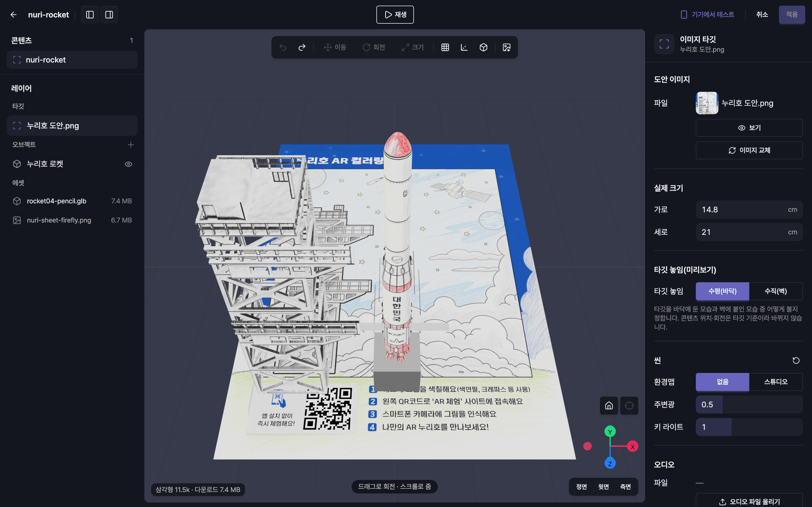Reset scene settings with the circular arrow
Screen dimensions: 812x507
coord(796,361)
